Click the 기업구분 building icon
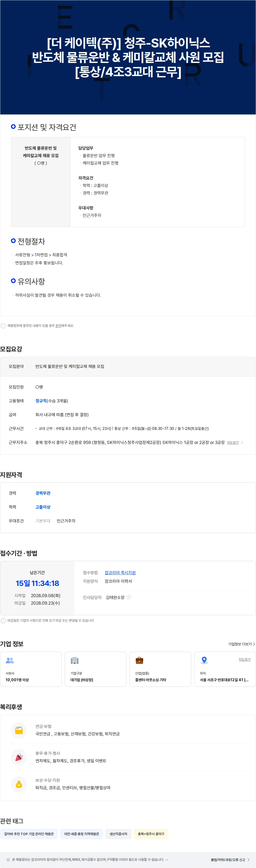This screenshot has height=868, width=256. pyautogui.click(x=74, y=660)
